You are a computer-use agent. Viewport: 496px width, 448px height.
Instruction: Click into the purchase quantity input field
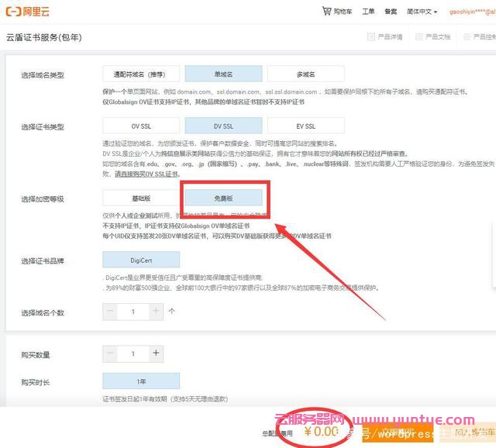click(133, 353)
